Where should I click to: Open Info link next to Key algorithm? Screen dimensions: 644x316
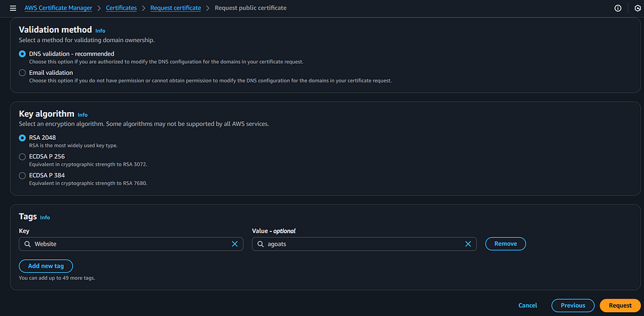point(82,115)
